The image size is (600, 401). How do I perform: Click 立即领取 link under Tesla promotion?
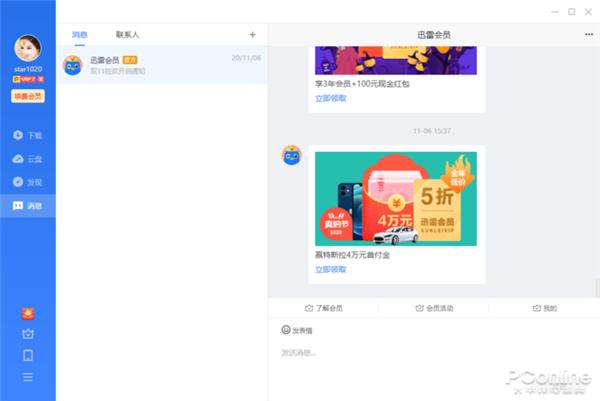tap(331, 269)
